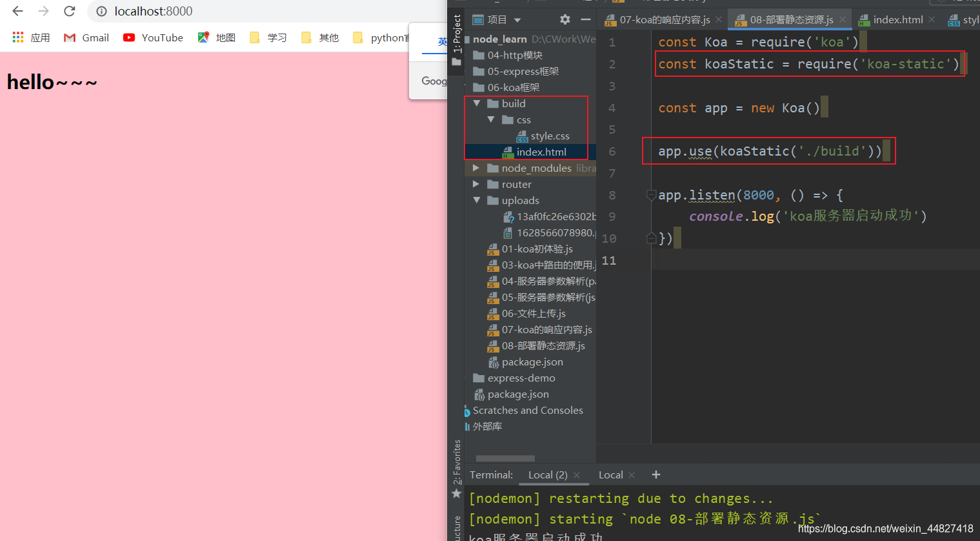Close the Local (2) terminal tab
The image size is (980, 541).
(x=577, y=475)
